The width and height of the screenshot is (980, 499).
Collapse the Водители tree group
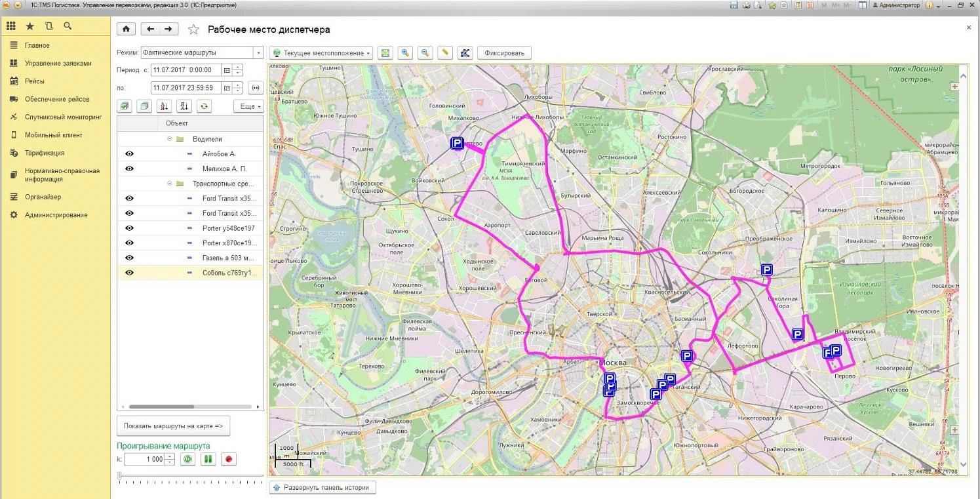(x=170, y=139)
